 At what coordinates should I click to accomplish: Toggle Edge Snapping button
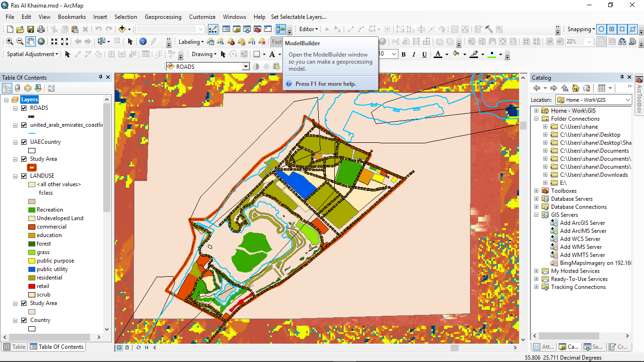click(x=633, y=29)
